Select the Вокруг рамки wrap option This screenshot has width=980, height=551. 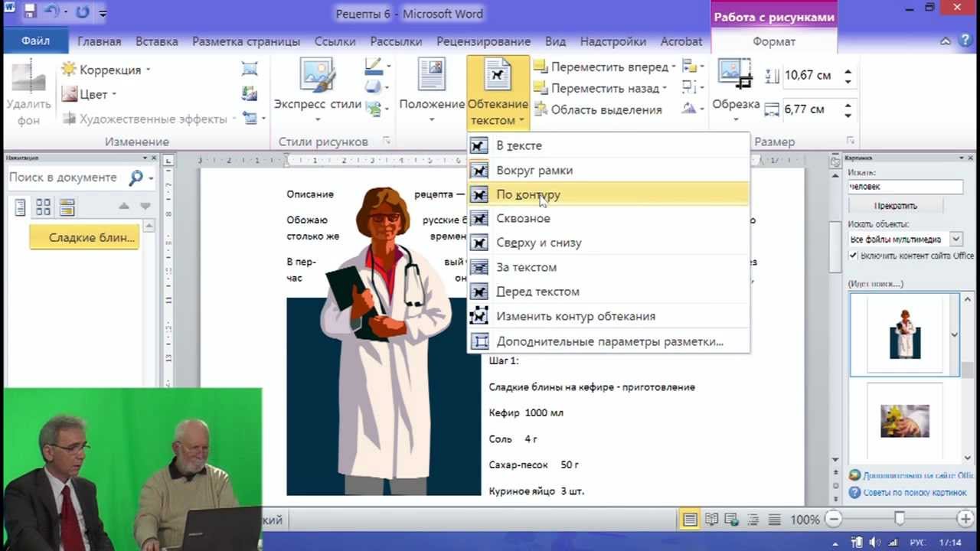tap(609, 170)
